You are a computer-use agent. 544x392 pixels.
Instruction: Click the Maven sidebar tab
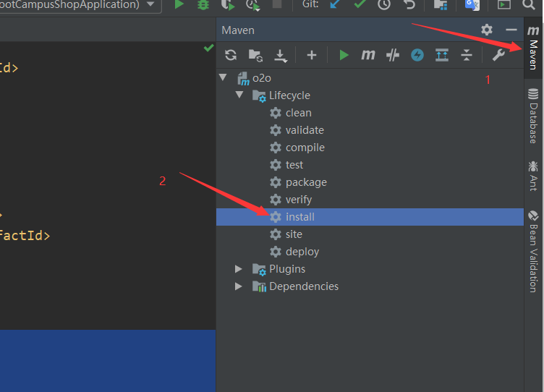pyautogui.click(x=533, y=48)
